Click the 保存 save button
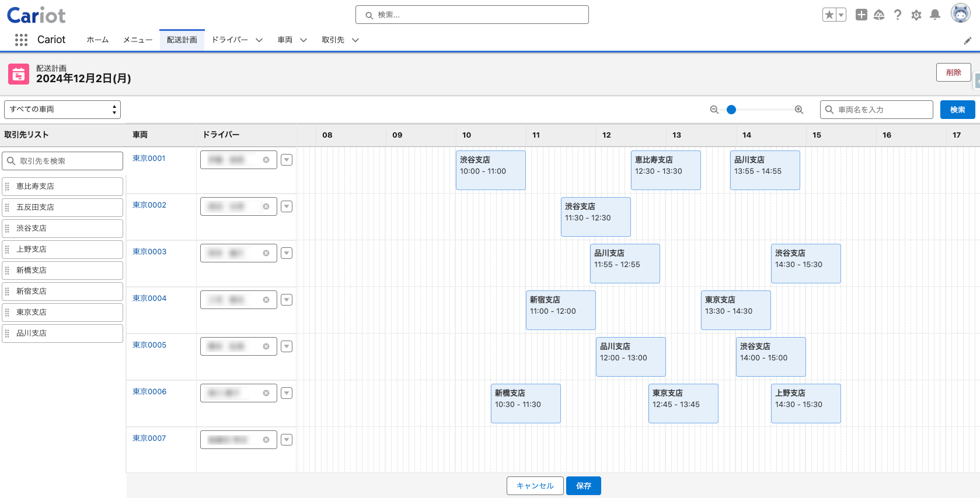The height and width of the screenshot is (498, 980). [583, 486]
